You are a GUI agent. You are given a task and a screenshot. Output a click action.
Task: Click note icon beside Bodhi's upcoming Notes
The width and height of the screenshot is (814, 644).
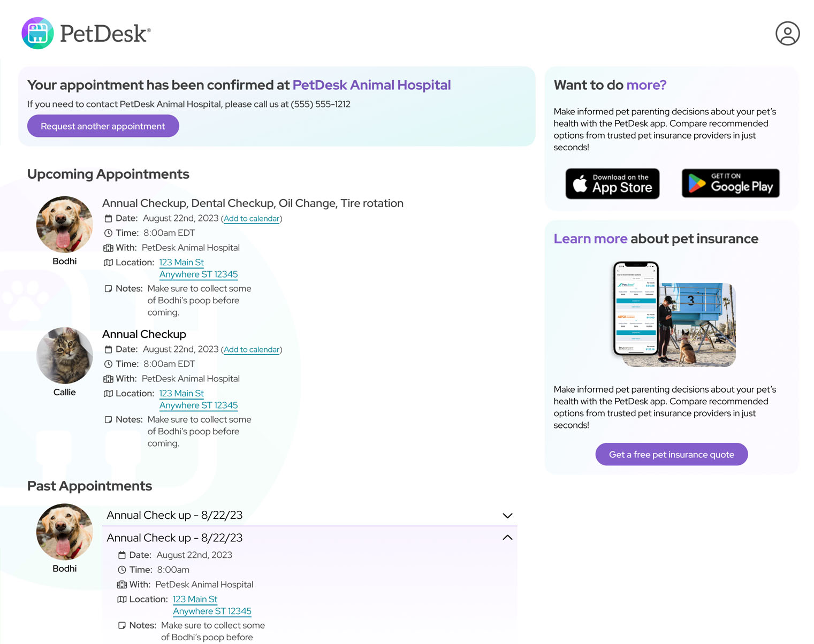click(108, 289)
